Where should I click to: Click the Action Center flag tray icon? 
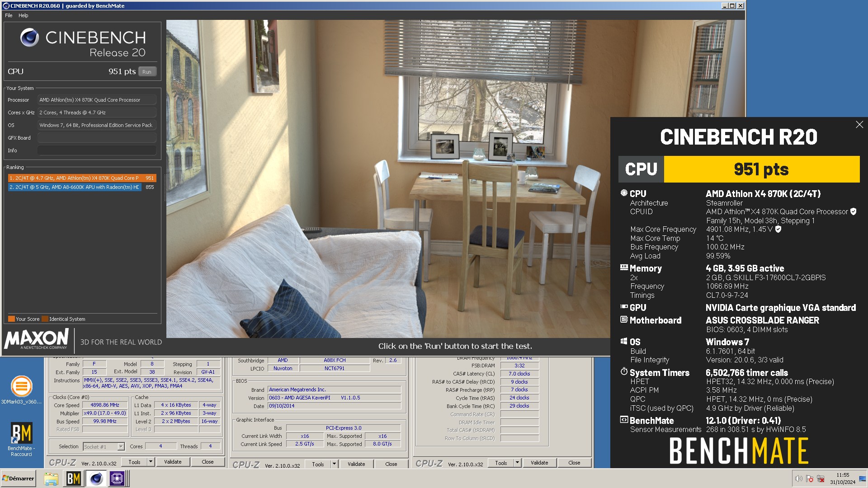coord(810,479)
